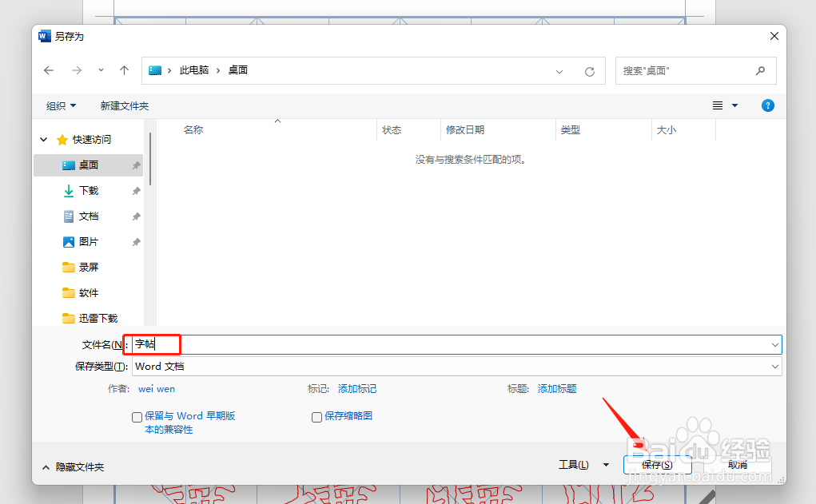Viewport: 816px width, 504px height.
Task: Click the back navigation arrow
Action: click(x=48, y=70)
